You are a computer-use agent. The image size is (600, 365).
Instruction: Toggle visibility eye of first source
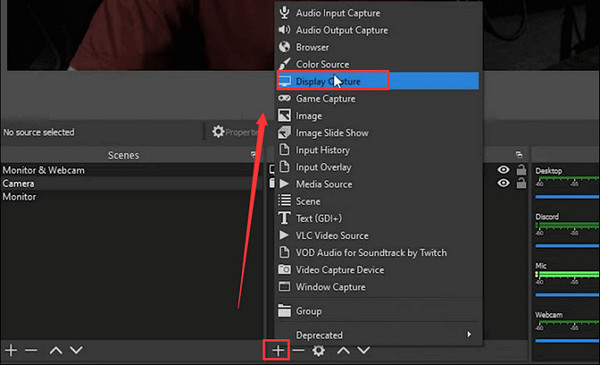[504, 169]
